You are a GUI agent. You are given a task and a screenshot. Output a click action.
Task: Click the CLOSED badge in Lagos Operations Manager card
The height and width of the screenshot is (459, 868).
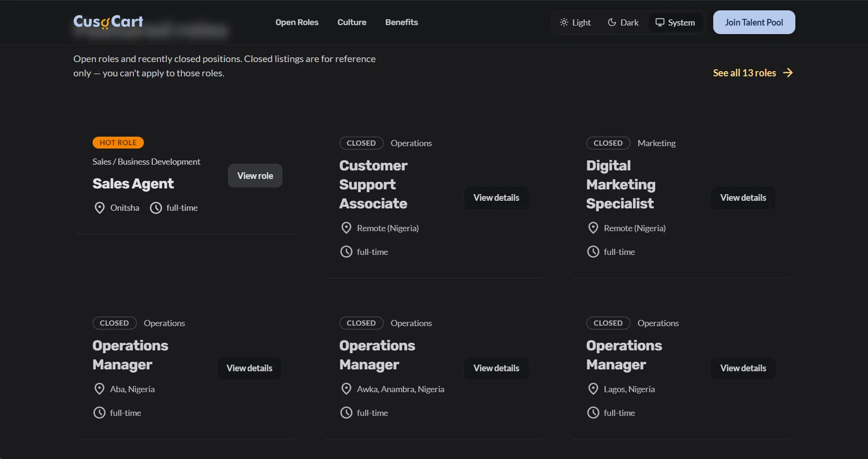(608, 323)
